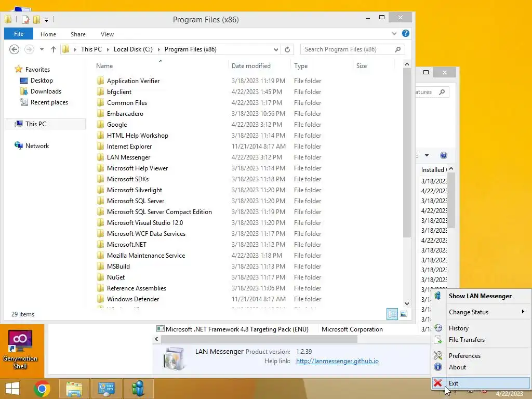532x399 pixels.
Task: Open Recent places in sidebar
Action: tap(49, 102)
